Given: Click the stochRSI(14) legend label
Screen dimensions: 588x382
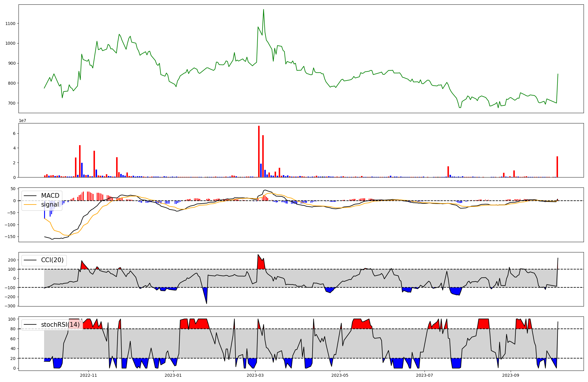Looking at the screenshot, I should [x=60, y=325].
